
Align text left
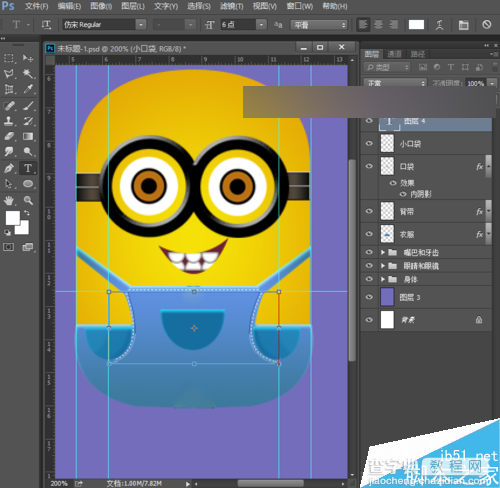[363, 25]
